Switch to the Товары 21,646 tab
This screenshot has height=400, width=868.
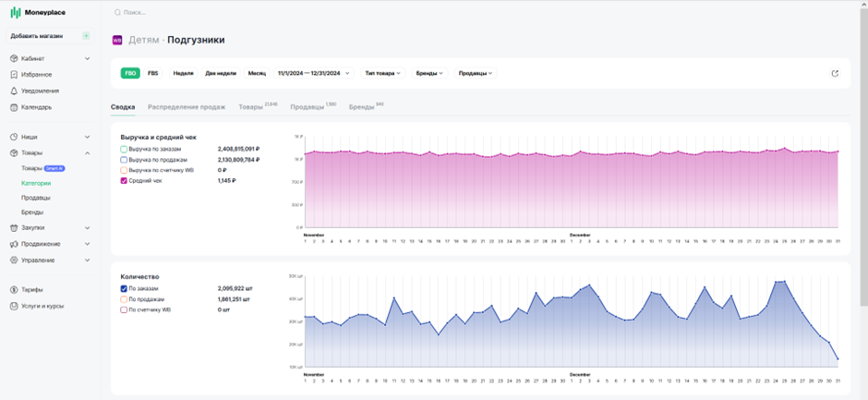[258, 106]
